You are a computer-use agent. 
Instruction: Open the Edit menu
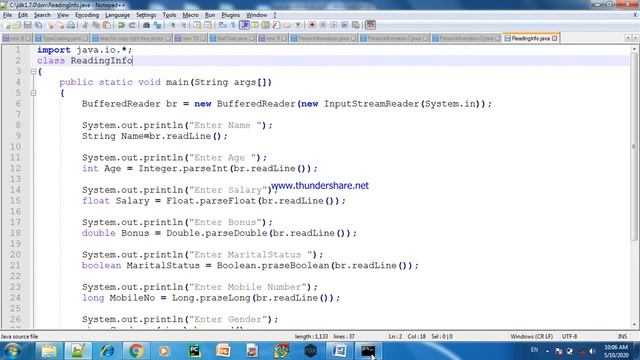(x=23, y=15)
